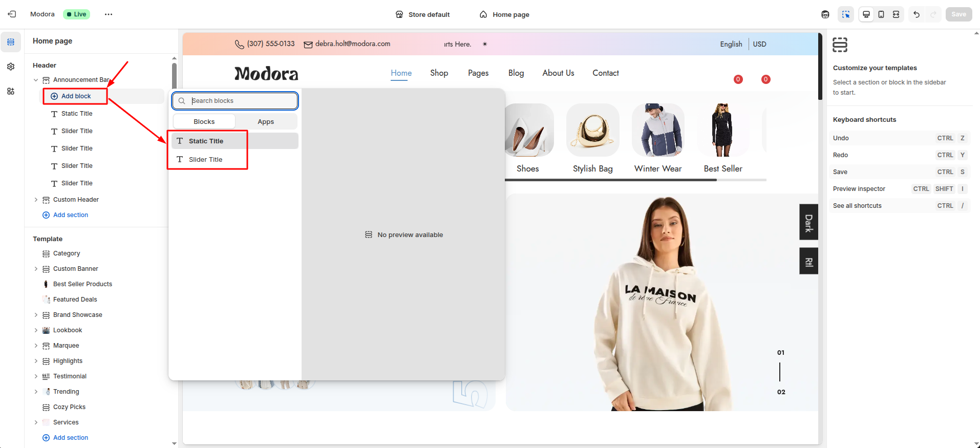Click the left sidebar vertical scrollbar

pyautogui.click(x=174, y=76)
